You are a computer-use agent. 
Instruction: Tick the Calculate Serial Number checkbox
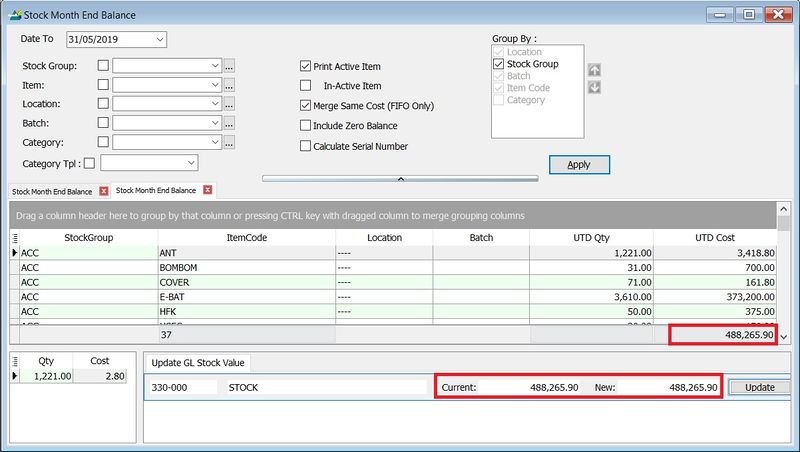(306, 146)
